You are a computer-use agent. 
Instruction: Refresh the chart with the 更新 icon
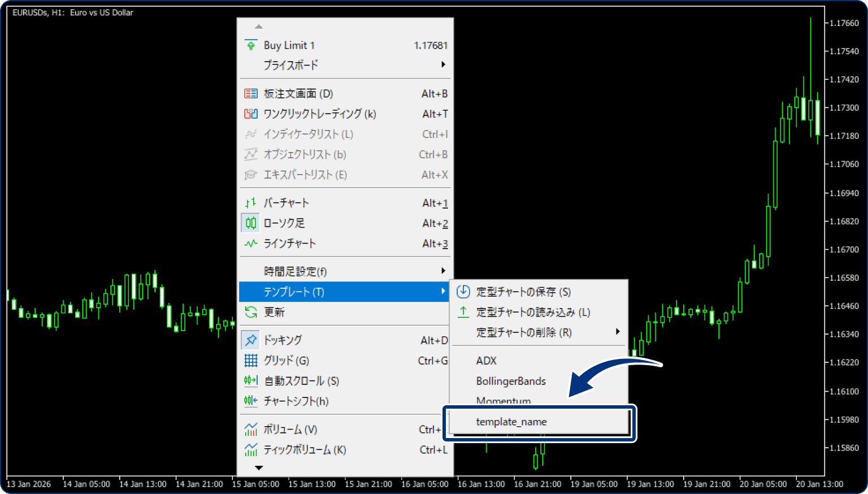[250, 312]
